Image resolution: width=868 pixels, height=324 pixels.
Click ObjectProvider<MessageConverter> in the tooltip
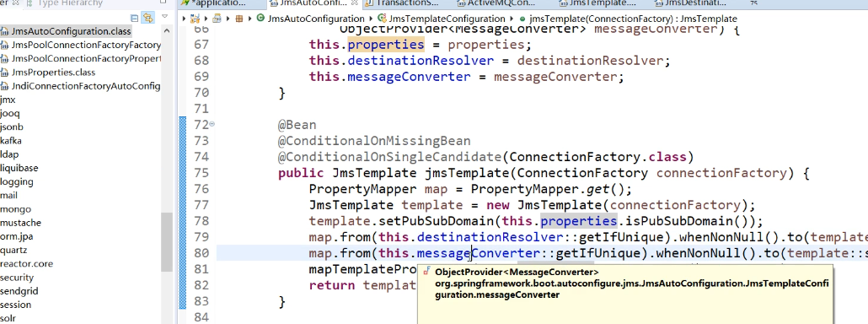click(x=517, y=272)
